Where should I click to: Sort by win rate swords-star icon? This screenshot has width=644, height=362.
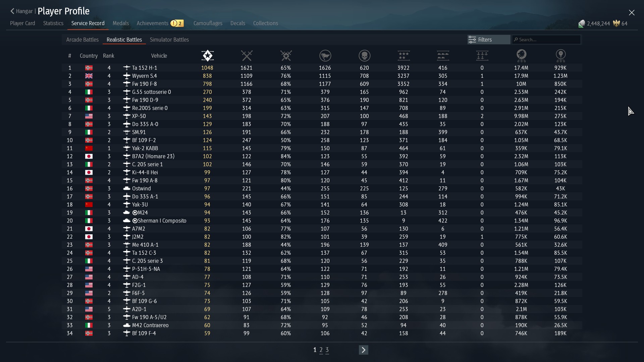point(286,56)
